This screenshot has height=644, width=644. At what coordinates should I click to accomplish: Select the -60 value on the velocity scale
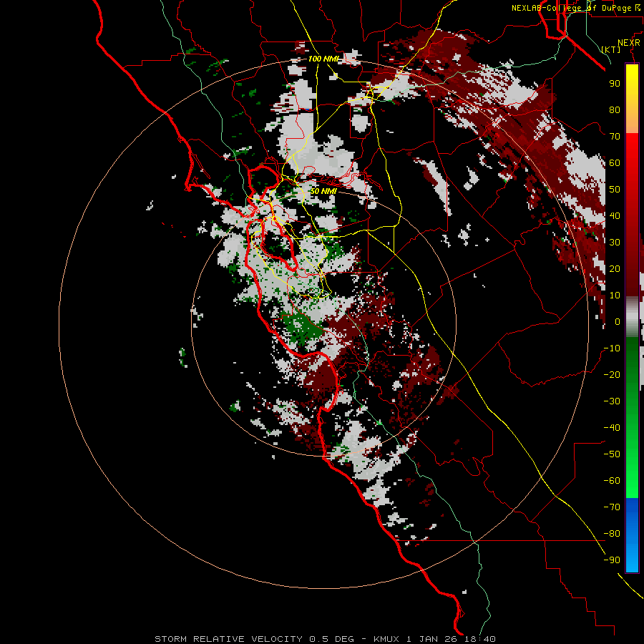612,481
